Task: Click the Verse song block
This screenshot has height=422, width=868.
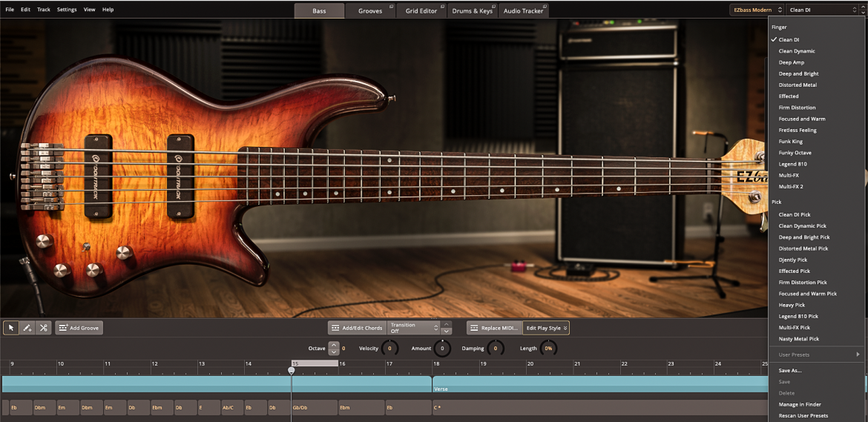Action: (601, 384)
